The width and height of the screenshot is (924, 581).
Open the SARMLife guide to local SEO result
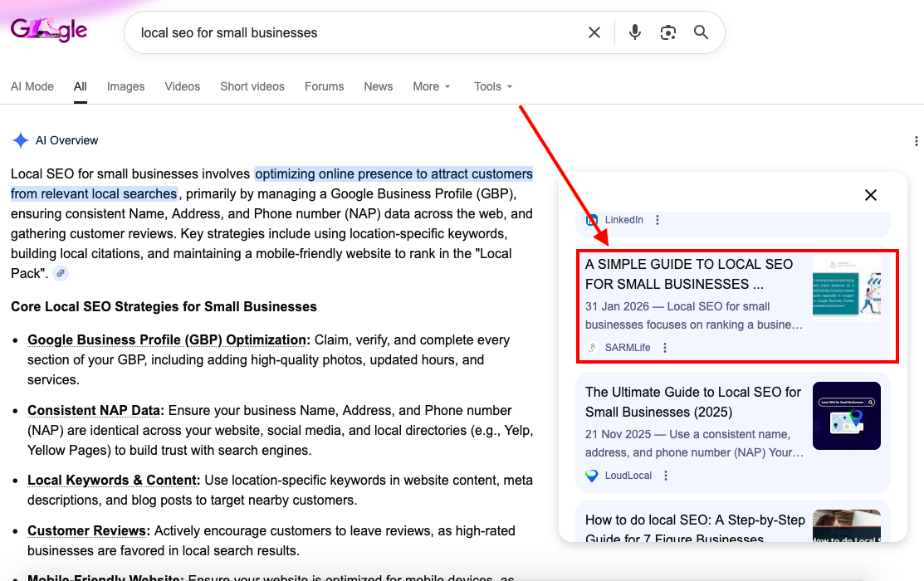(x=689, y=274)
